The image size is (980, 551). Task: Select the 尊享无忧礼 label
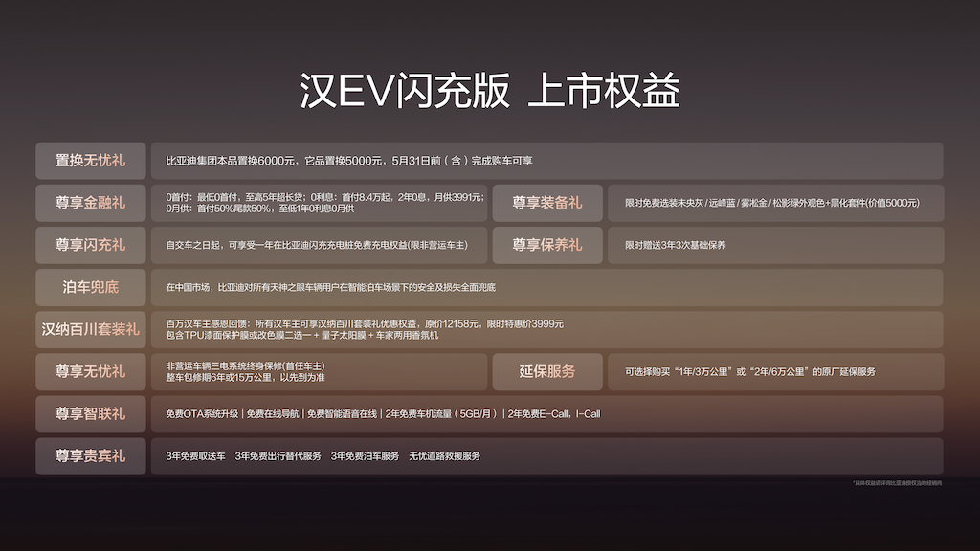(90, 371)
